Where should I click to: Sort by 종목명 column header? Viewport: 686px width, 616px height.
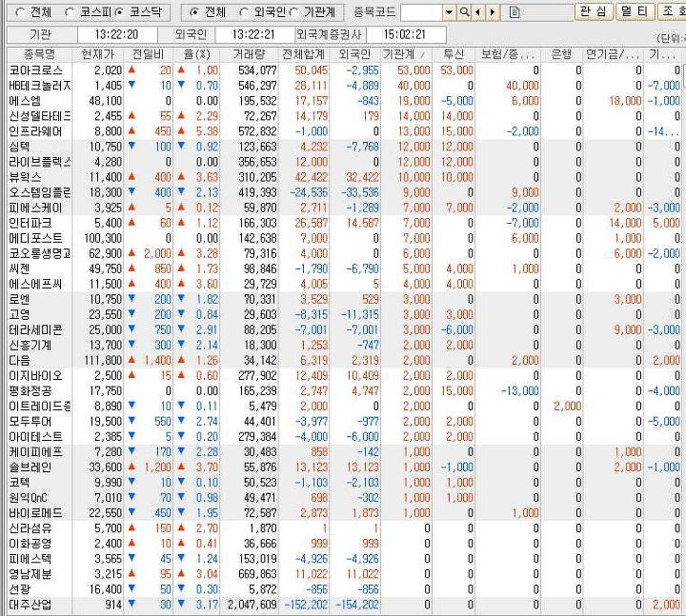coord(40,54)
